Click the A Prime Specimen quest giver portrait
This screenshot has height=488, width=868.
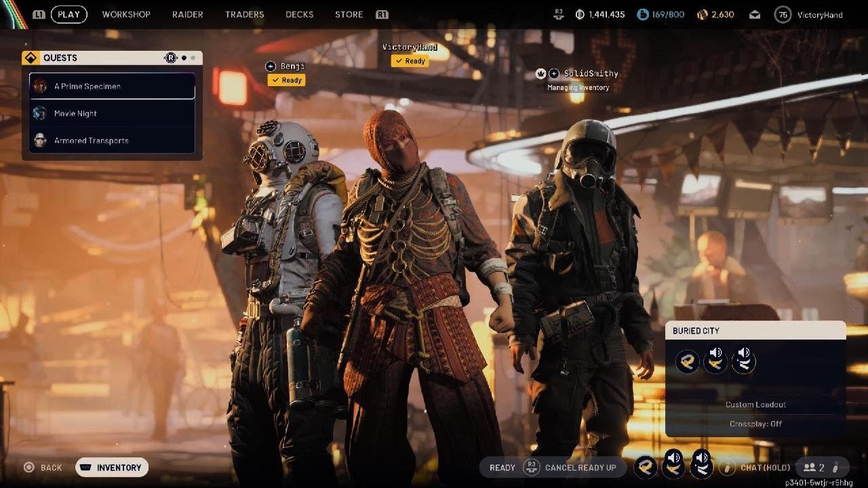[40, 86]
